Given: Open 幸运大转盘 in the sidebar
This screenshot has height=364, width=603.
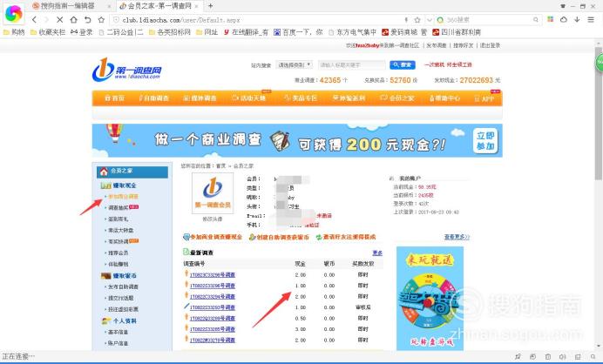Looking at the screenshot, I should pos(121,230).
